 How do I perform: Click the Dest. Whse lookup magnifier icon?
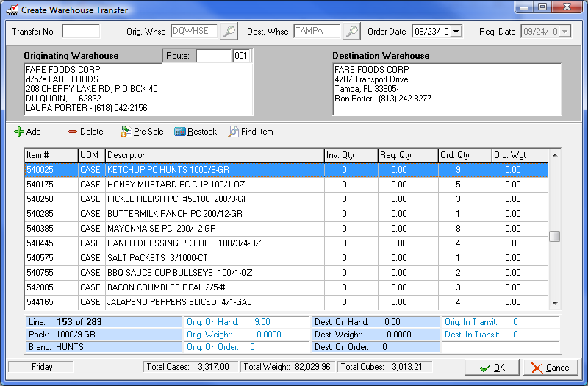[352, 31]
